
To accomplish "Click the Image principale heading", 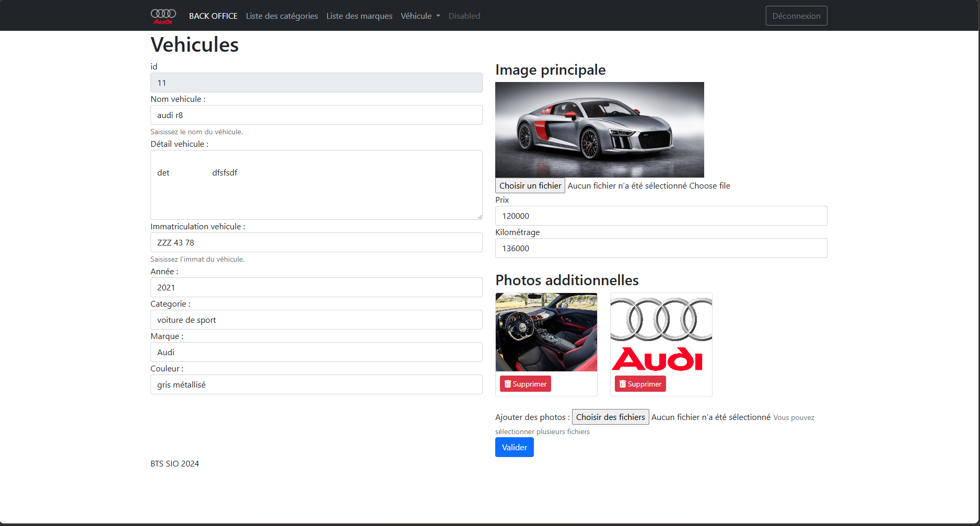I will pos(551,69).
